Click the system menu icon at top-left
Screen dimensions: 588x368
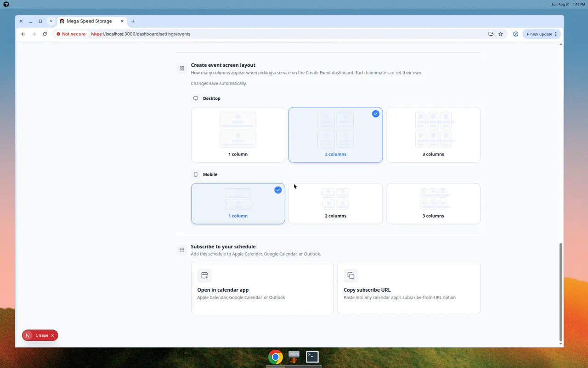[x=6, y=4]
